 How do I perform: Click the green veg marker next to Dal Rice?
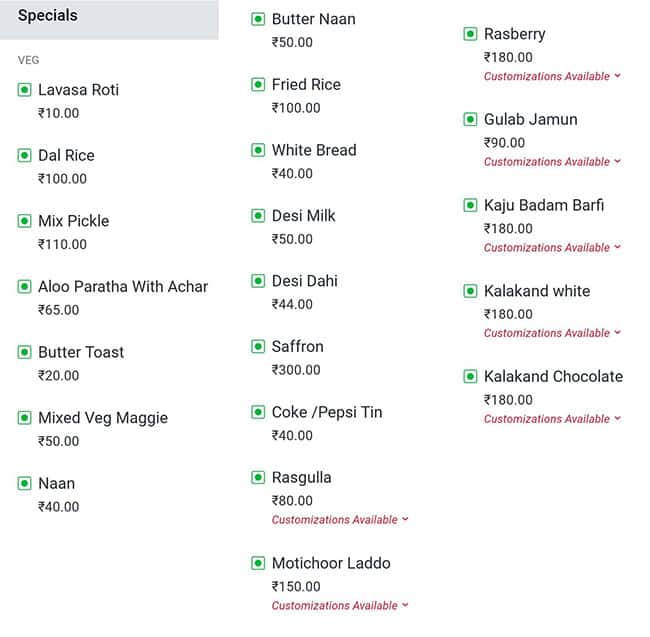click(x=25, y=155)
